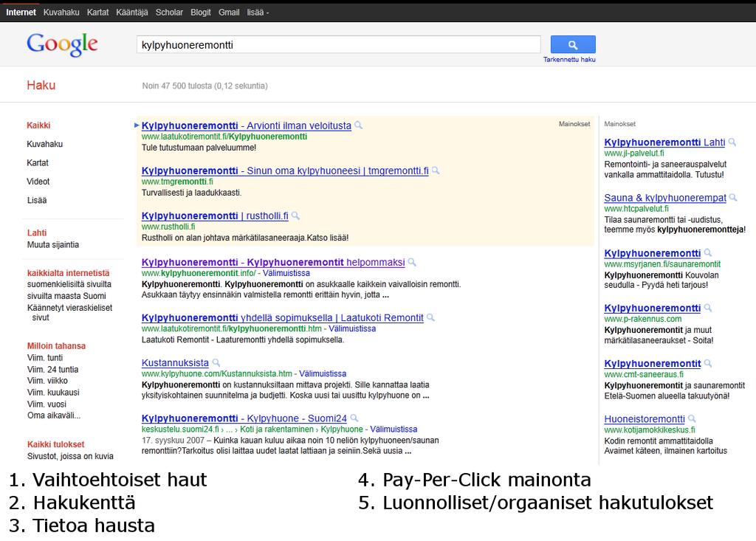Open side ad Kylpyhuoneremontti Lahti

(664, 142)
